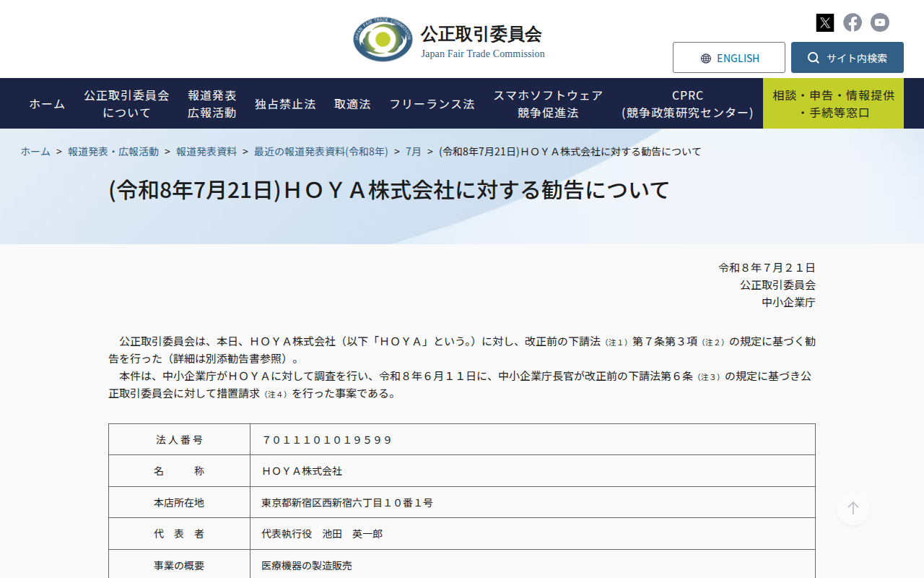Click the (注4) footnote marker
The width and height of the screenshot is (924, 578).
(x=276, y=394)
